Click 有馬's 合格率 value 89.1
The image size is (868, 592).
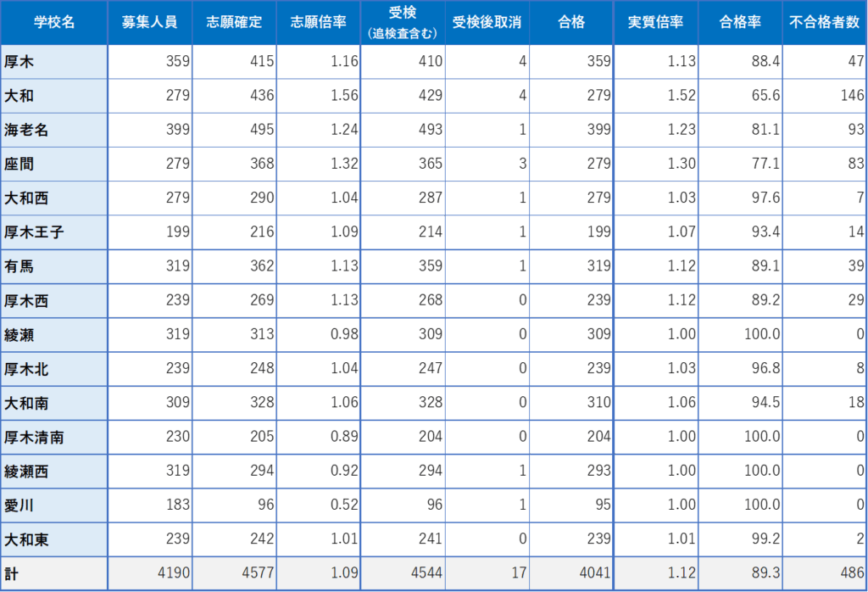pyautogui.click(x=765, y=265)
